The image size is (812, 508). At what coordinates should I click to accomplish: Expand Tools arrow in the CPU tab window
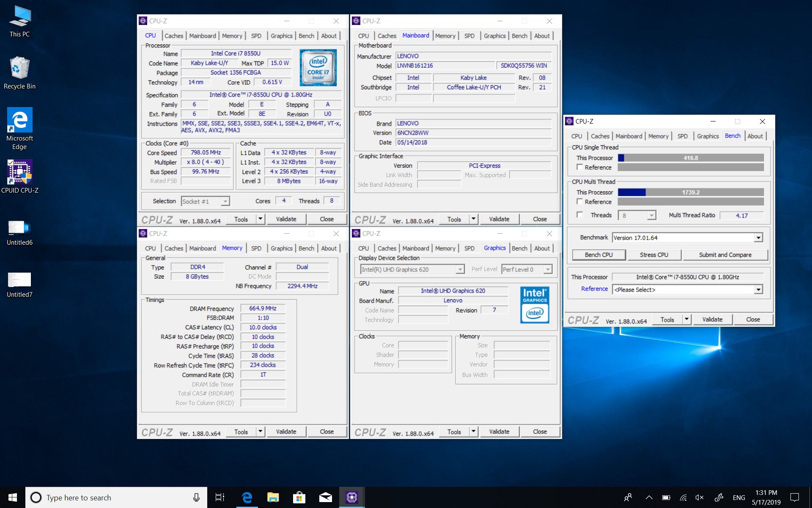(261, 219)
